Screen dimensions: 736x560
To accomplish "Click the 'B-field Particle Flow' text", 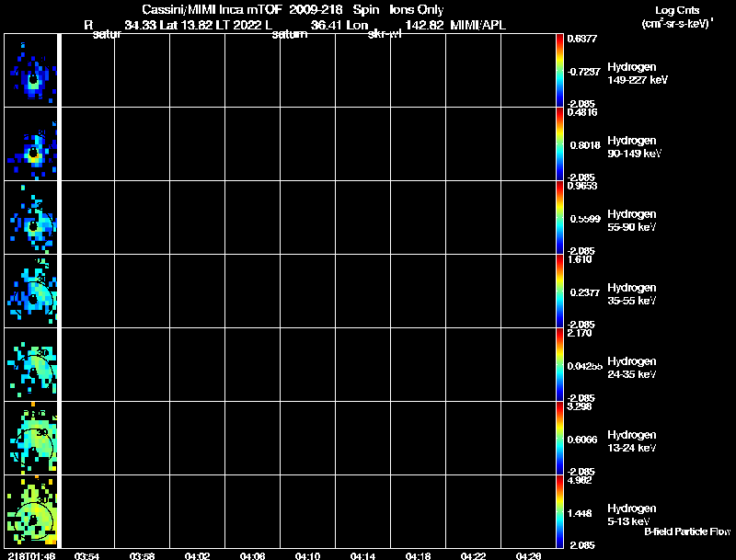I will click(687, 531).
